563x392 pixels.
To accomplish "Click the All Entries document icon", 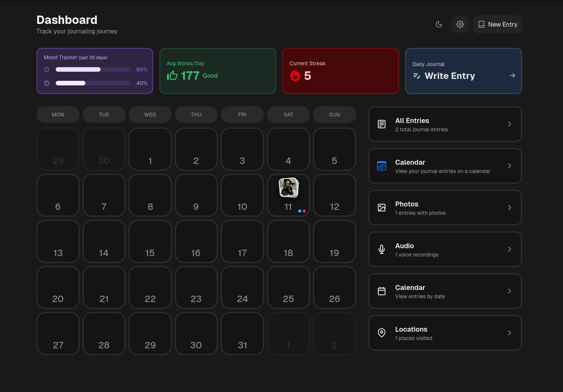I will [x=382, y=124].
